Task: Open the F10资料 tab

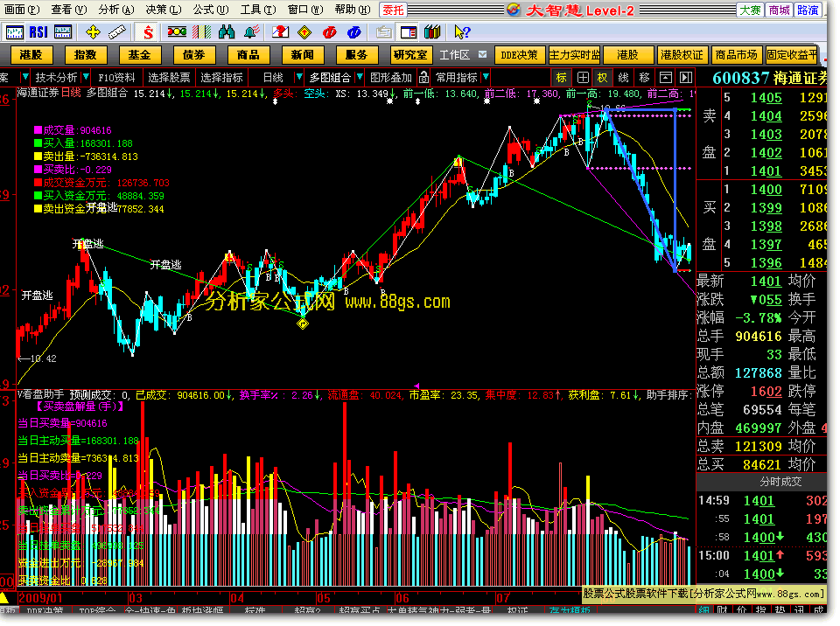Action: [x=116, y=78]
